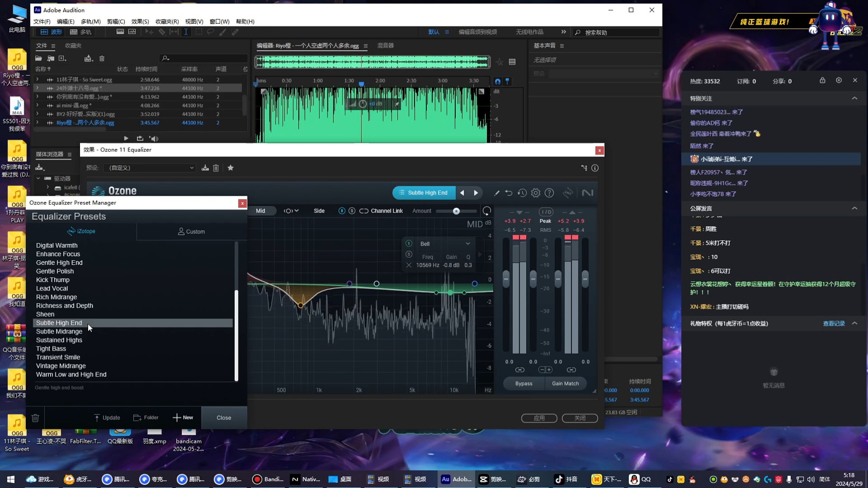Switch to the Custom presets tab
The height and width of the screenshot is (488, 868).
pos(192,231)
